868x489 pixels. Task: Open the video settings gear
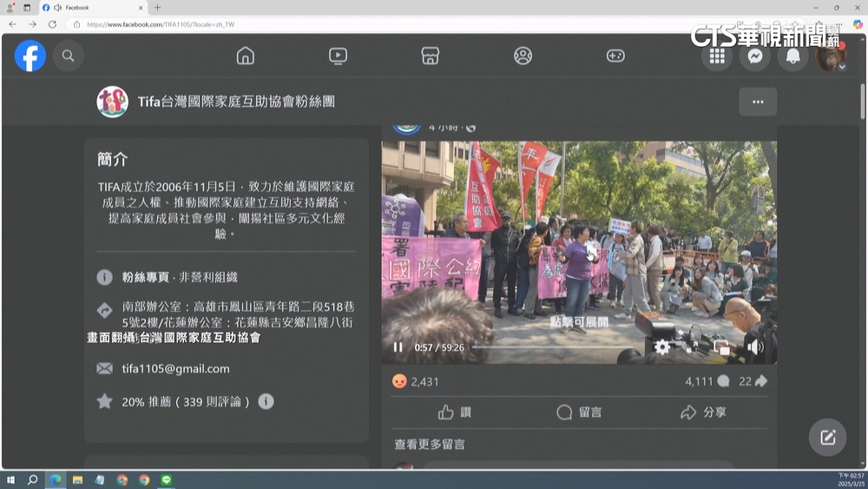pos(662,347)
